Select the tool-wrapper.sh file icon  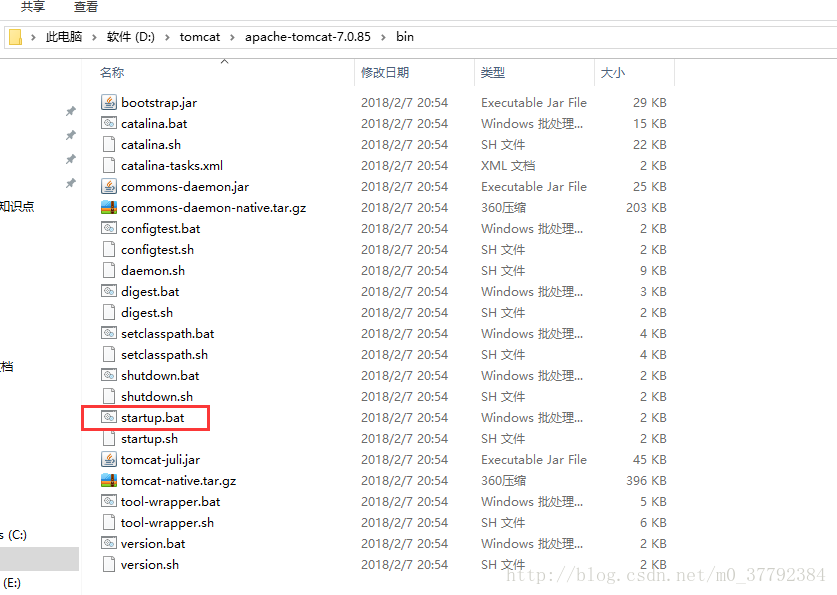[109, 522]
